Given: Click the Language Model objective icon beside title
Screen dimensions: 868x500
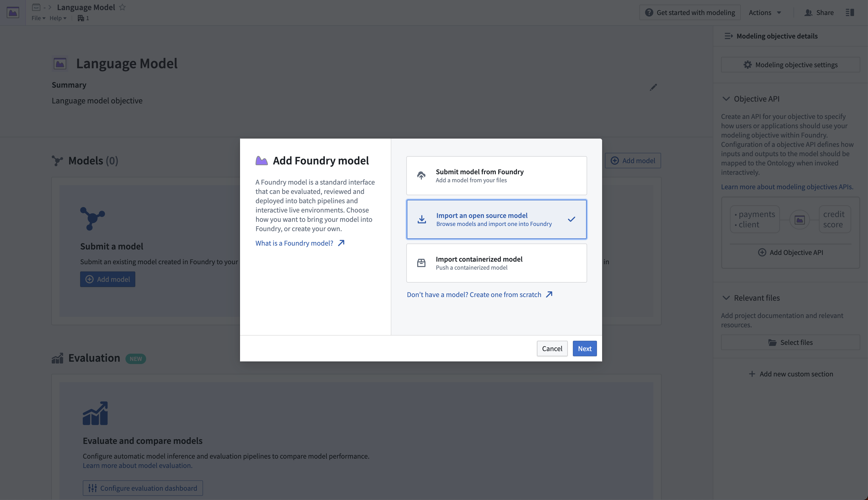Looking at the screenshot, I should point(60,64).
